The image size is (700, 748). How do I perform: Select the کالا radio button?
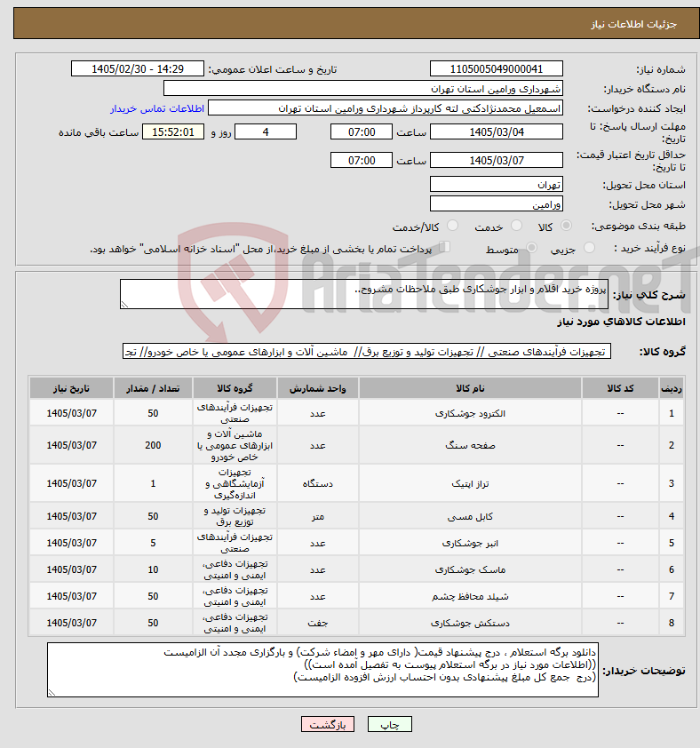566,226
